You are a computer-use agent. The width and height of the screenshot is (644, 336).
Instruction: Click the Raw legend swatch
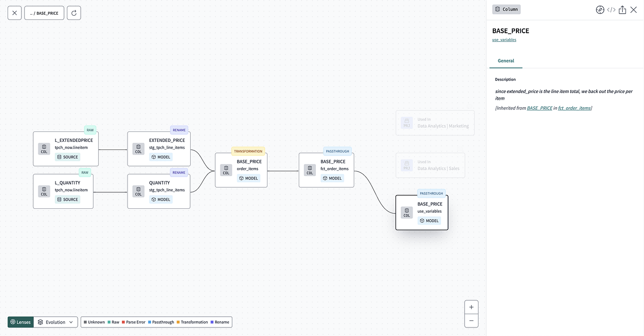point(109,322)
